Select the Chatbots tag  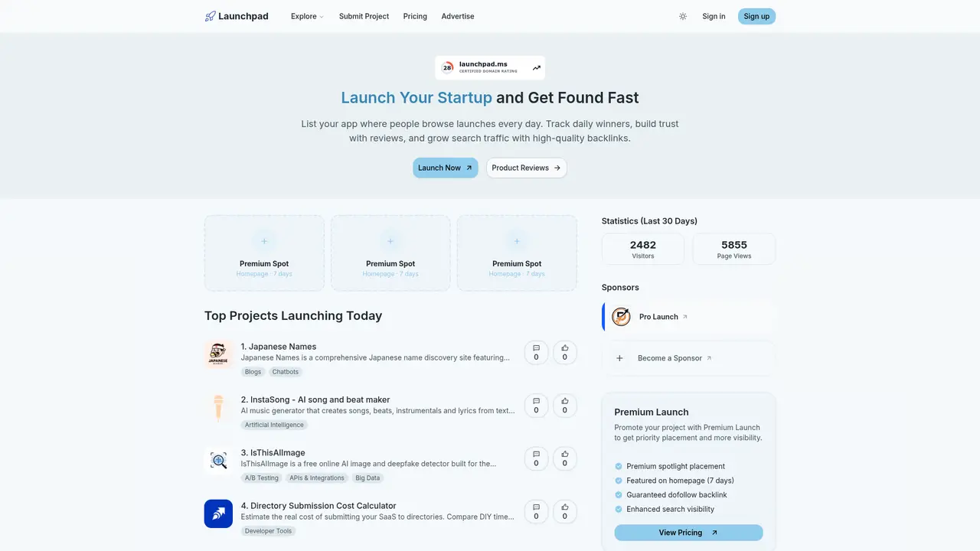[x=286, y=372]
